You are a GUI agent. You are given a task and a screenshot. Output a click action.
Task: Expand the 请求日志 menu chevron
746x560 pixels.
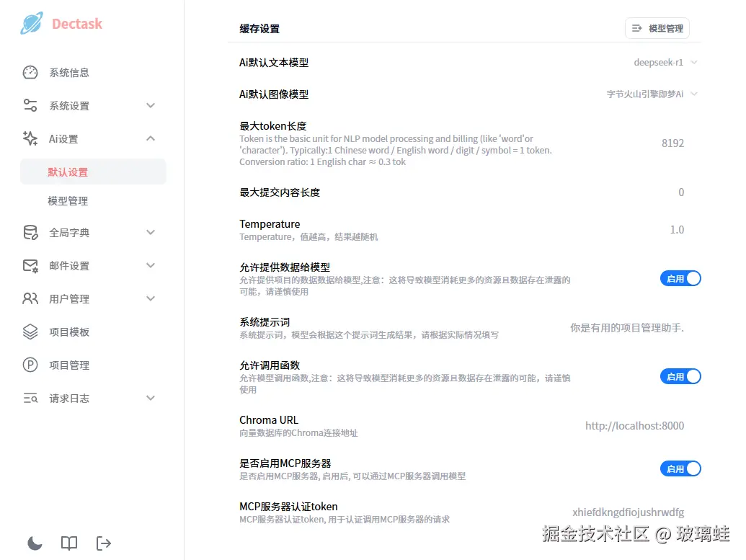[x=151, y=399]
